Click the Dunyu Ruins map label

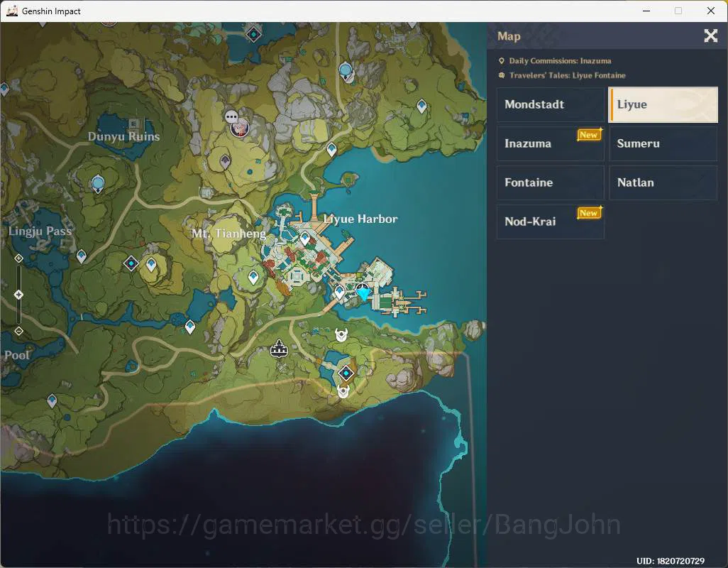[x=124, y=136]
